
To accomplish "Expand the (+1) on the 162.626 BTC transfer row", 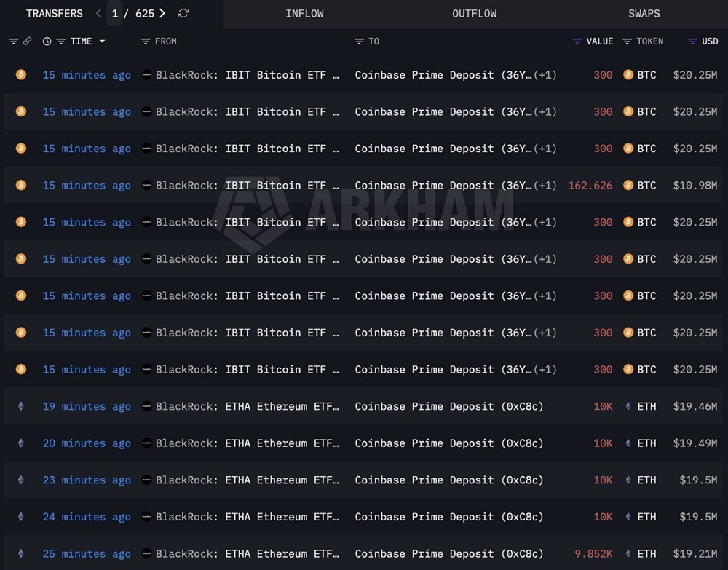I will (x=545, y=186).
